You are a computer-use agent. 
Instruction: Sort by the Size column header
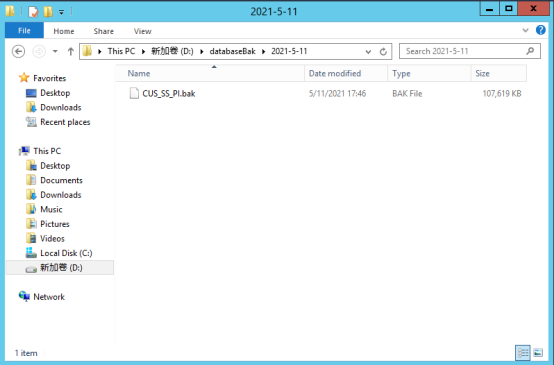499,73
